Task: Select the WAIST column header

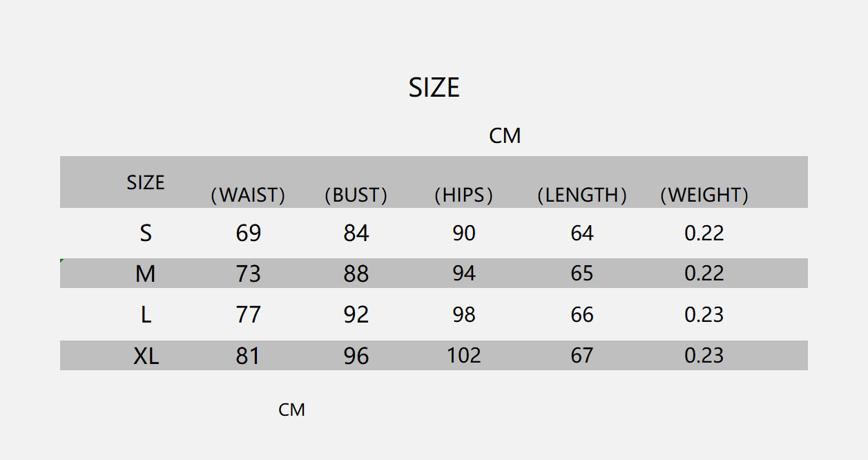Action: pos(248,195)
